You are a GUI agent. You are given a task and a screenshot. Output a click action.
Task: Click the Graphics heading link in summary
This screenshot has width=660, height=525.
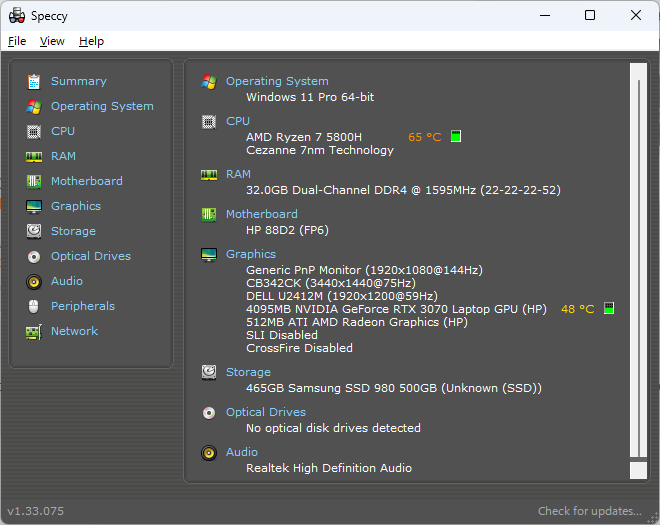coord(251,254)
